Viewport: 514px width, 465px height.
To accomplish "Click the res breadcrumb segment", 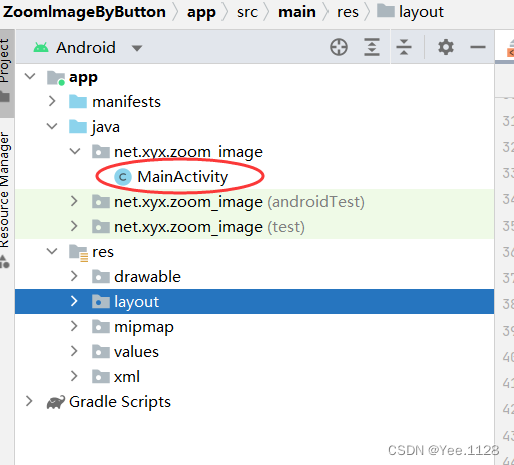I will [x=348, y=13].
